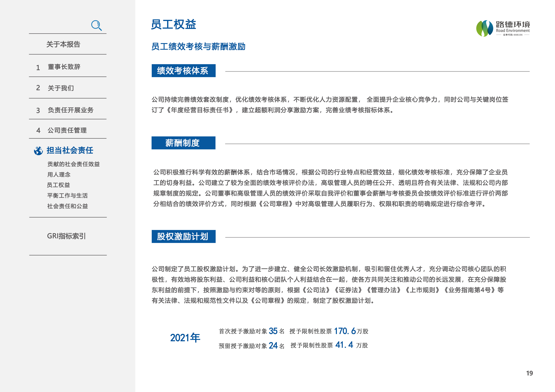Click the 担当社会责任 chapter heading
The image size is (555, 392).
(x=70, y=150)
